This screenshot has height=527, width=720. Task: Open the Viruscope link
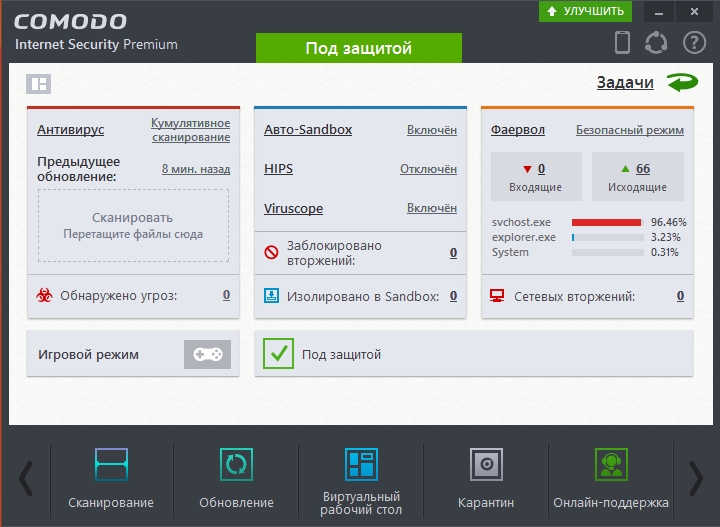293,208
